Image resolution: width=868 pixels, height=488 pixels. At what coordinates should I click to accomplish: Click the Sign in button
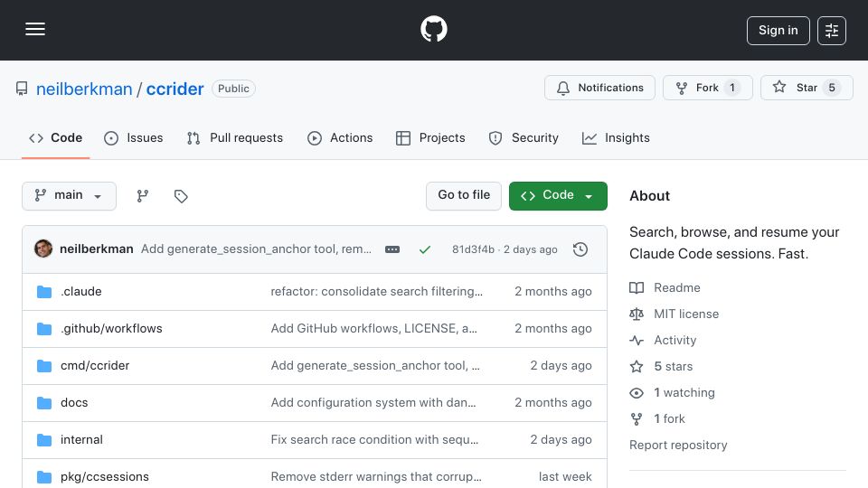pyautogui.click(x=778, y=31)
